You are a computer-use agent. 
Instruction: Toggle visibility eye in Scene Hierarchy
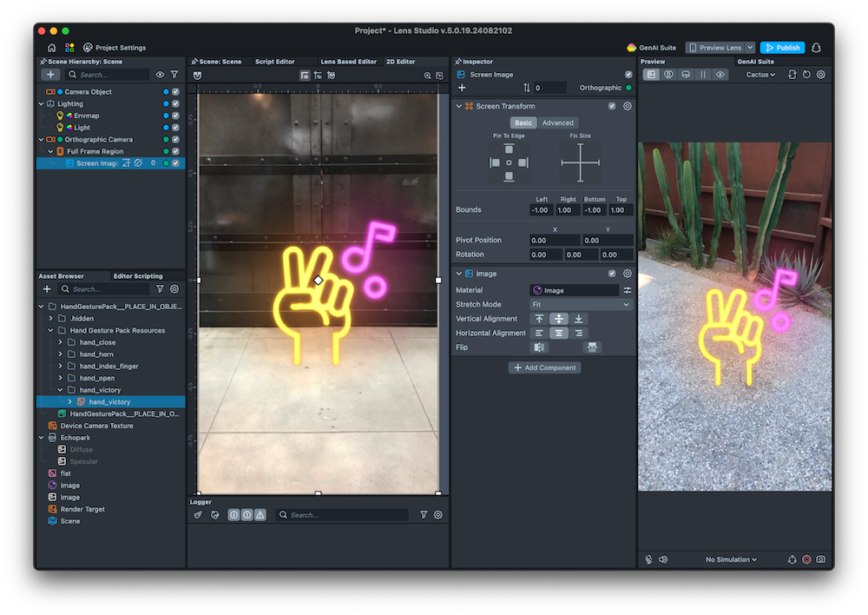(160, 75)
